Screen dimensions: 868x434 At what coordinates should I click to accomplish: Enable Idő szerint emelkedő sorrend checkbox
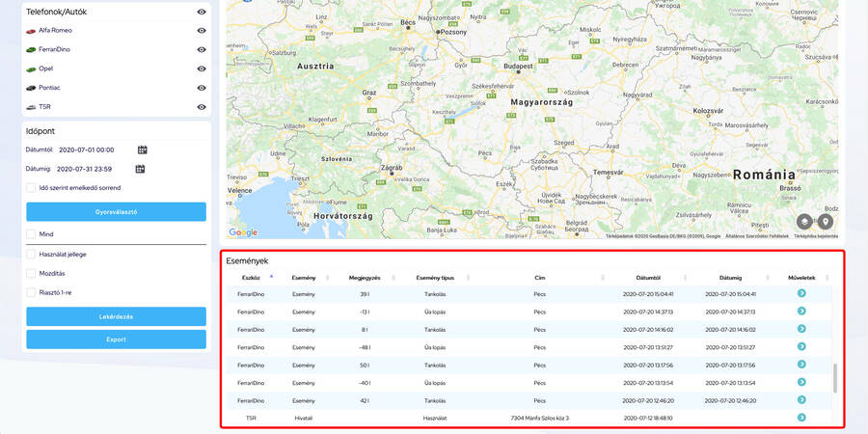pos(31,188)
